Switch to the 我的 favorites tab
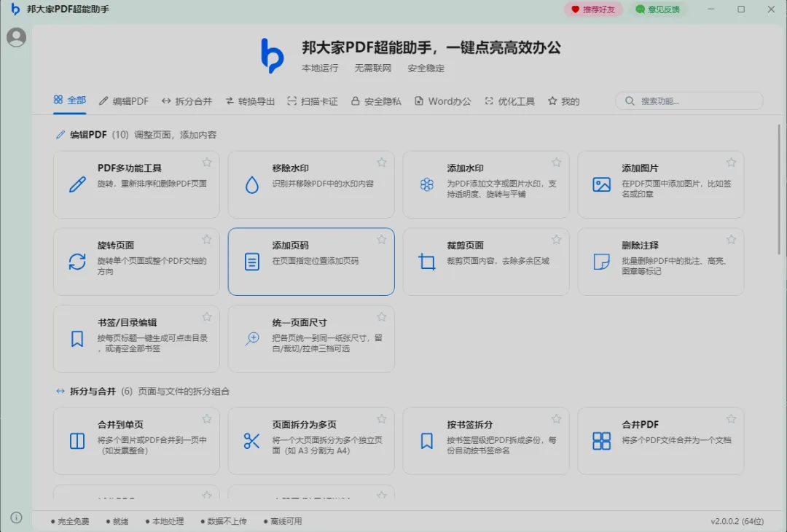The image size is (787, 532). pyautogui.click(x=563, y=101)
